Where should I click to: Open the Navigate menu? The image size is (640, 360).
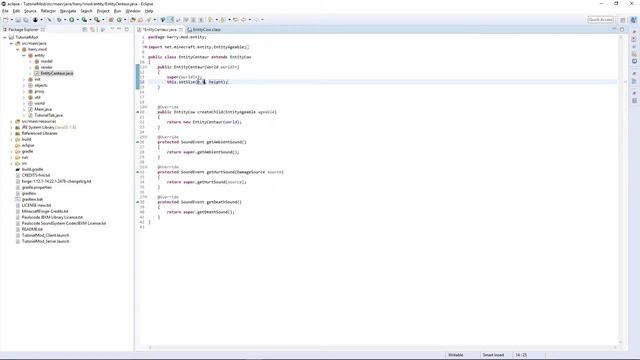pyautogui.click(x=68, y=11)
